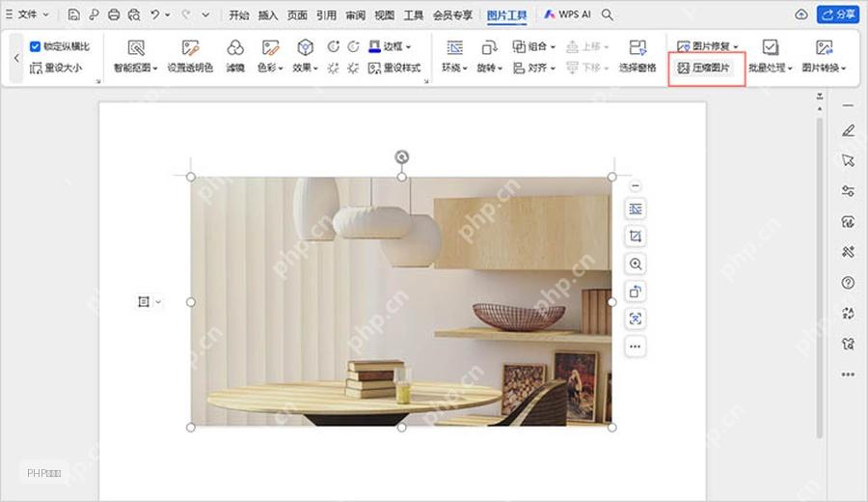
Task: Open WPS AI assistant
Action: click(567, 14)
